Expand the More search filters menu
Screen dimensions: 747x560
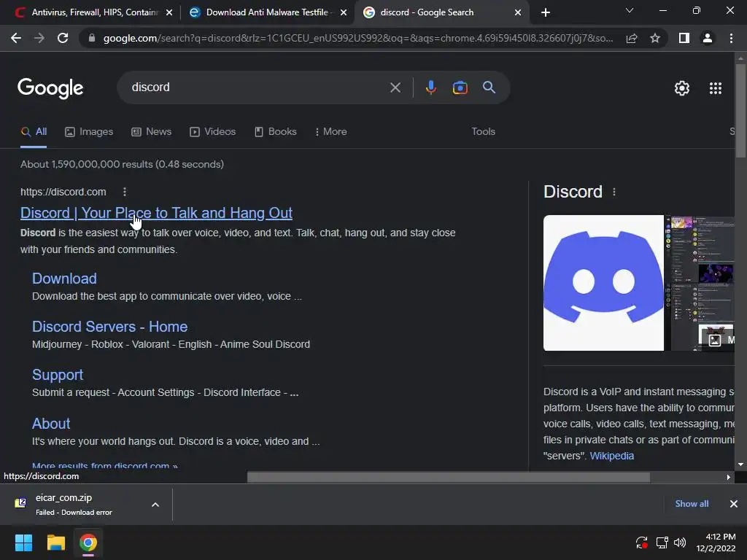pos(330,132)
